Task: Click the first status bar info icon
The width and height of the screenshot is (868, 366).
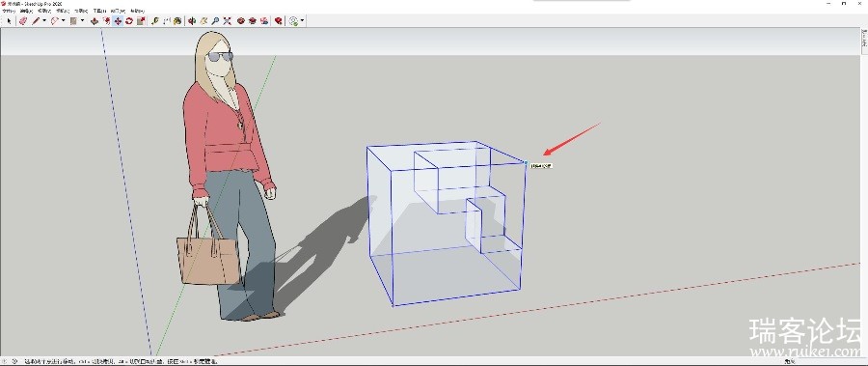Action: (5, 361)
